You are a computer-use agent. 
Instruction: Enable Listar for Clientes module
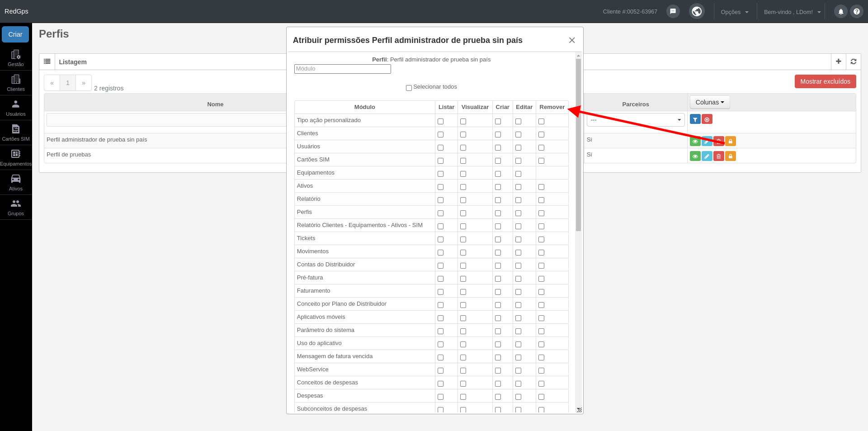(440, 134)
